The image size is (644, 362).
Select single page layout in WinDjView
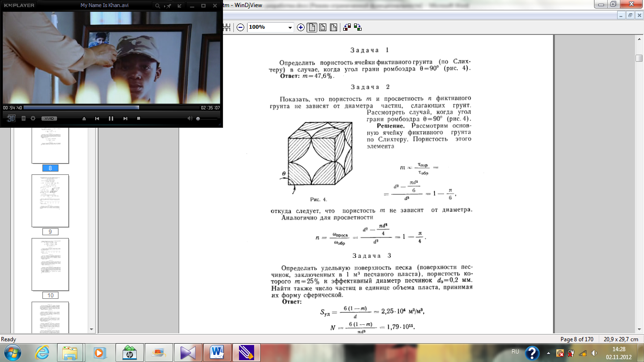pyautogui.click(x=312, y=27)
